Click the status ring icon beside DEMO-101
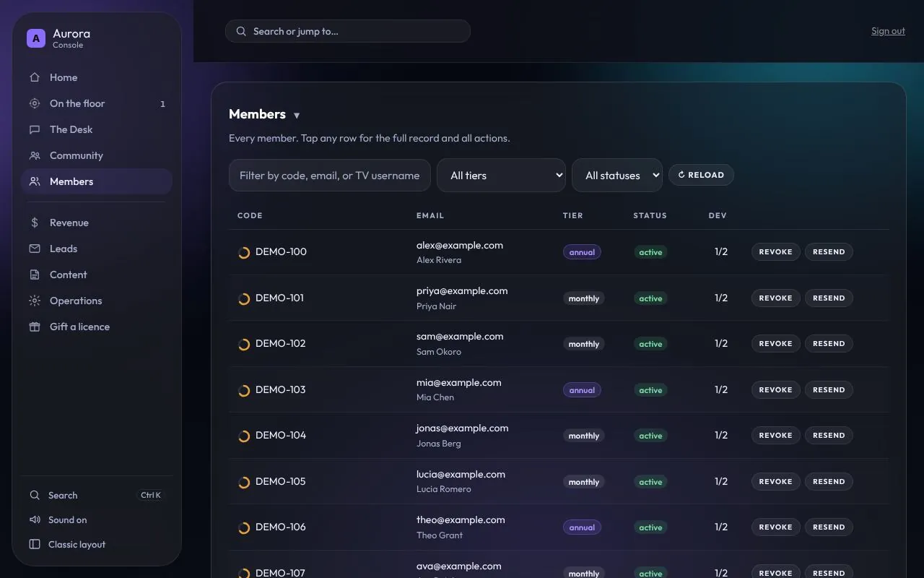 [244, 298]
